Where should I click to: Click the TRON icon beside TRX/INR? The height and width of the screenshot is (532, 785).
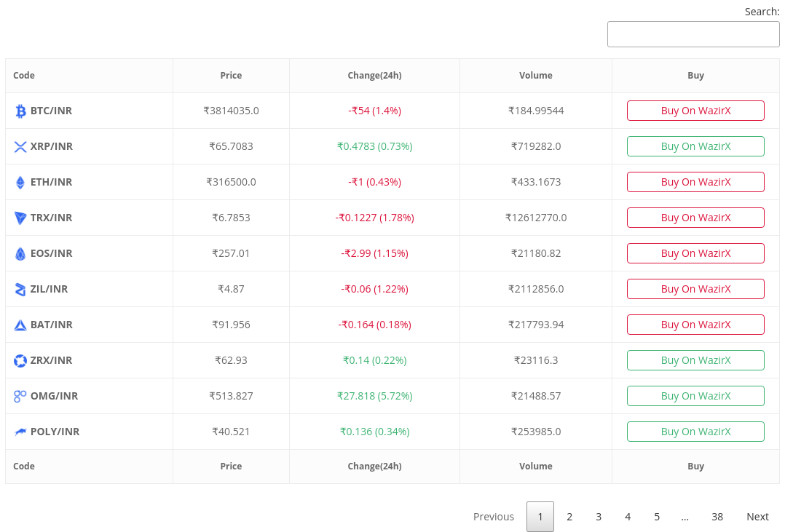(x=20, y=218)
